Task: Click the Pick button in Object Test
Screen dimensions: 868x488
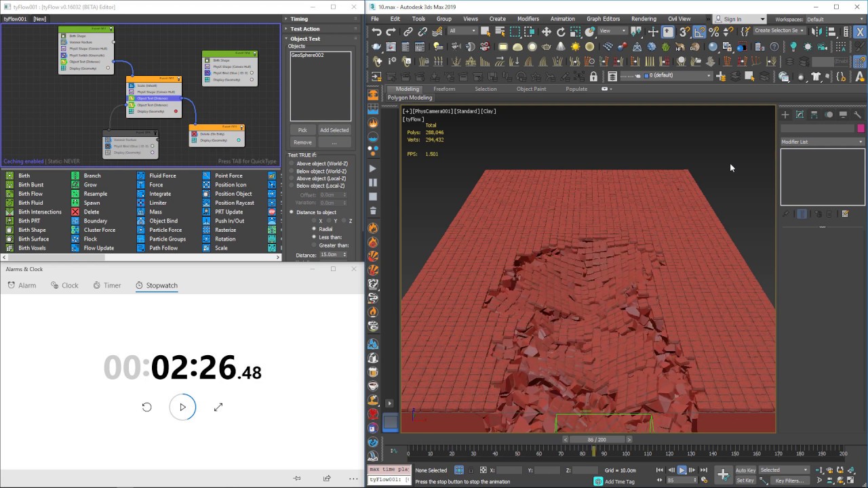Action: point(302,130)
